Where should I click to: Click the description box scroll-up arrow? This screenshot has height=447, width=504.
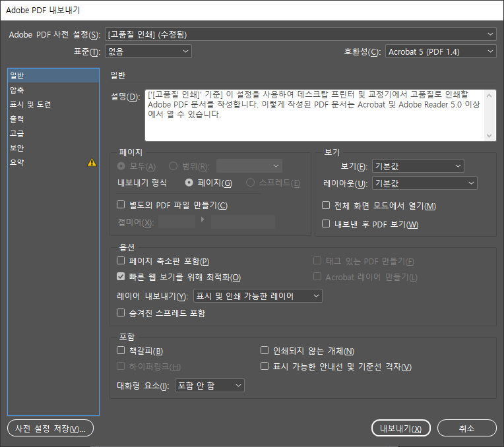[x=489, y=96]
